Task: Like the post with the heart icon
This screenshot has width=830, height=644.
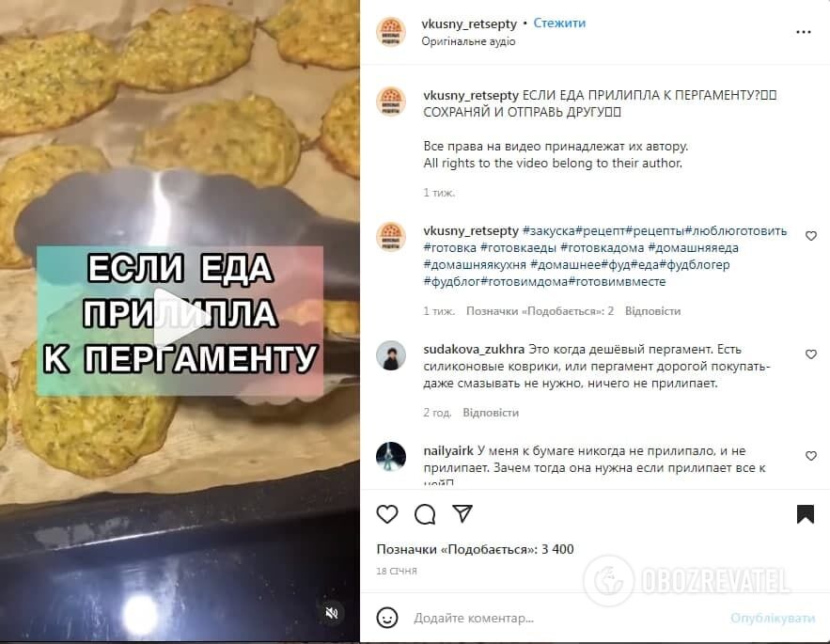Action: tap(387, 513)
